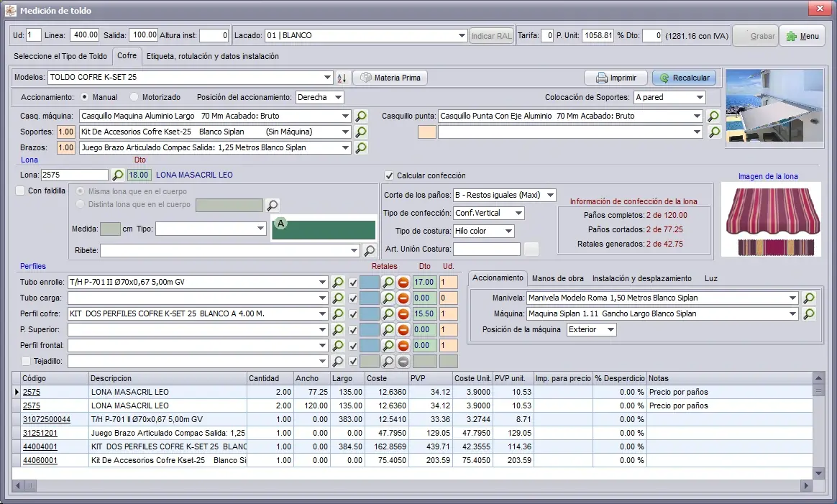Screen dimensions: 837x504
Task: Toggle retales checkbox on Tubo enrolle row
Action: click(x=353, y=283)
